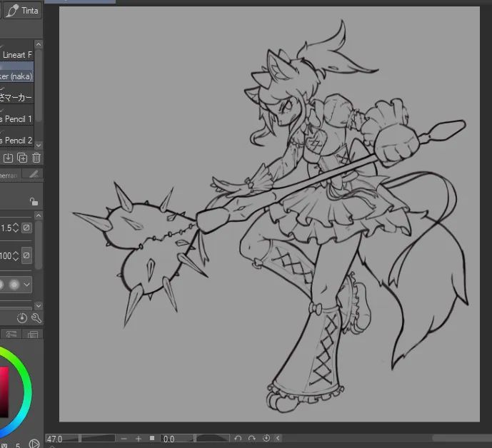This screenshot has height=448, width=492.
Task: Select the Japanese マーカー brush
Action: [16, 93]
